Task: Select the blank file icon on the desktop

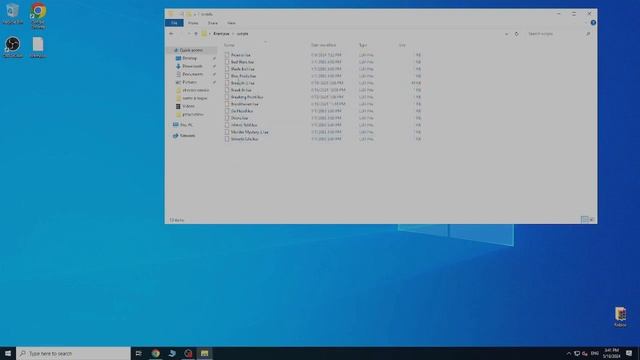Action: (x=38, y=47)
